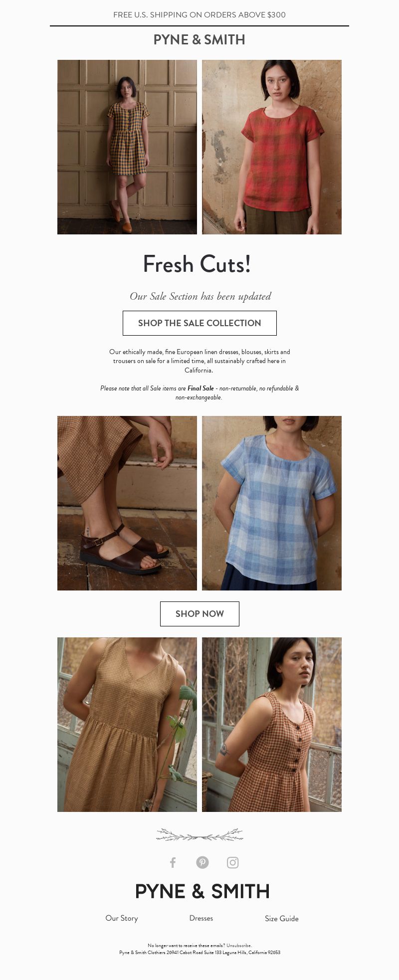Open the Our Story footer link

tap(122, 918)
